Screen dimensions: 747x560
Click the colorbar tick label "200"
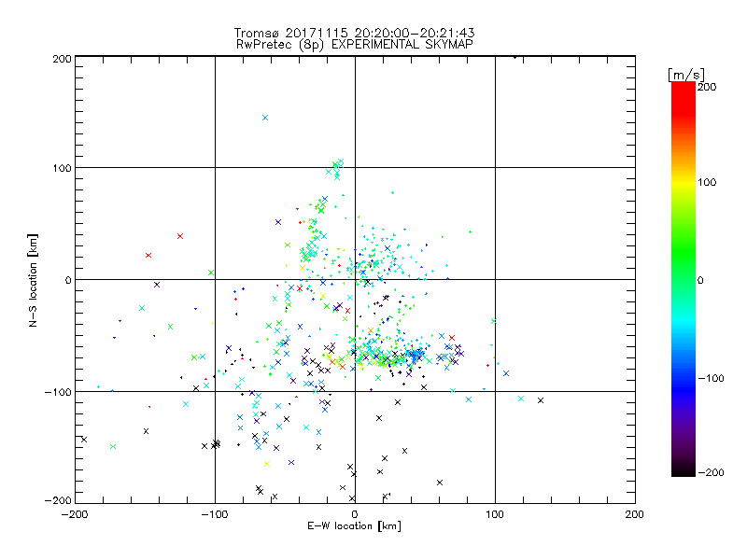pyautogui.click(x=707, y=87)
